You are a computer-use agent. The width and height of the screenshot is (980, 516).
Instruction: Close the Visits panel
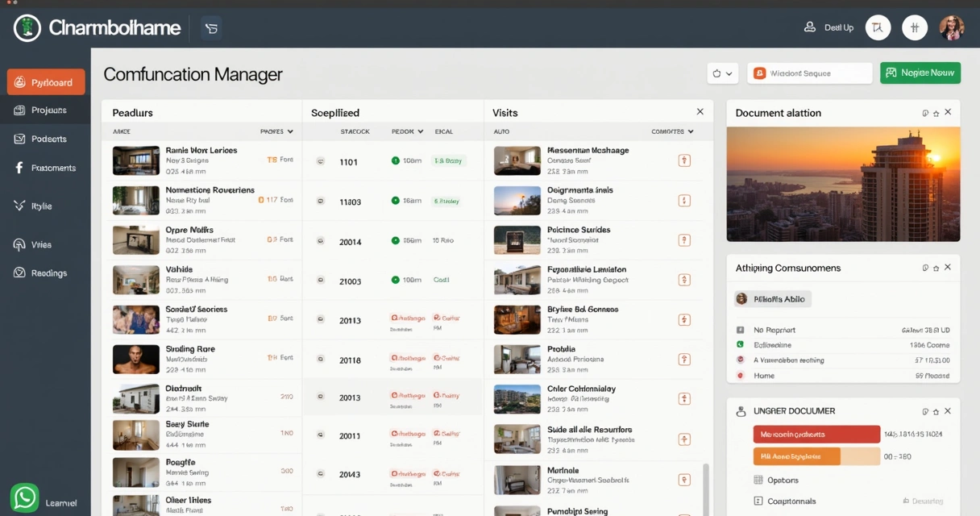click(700, 112)
